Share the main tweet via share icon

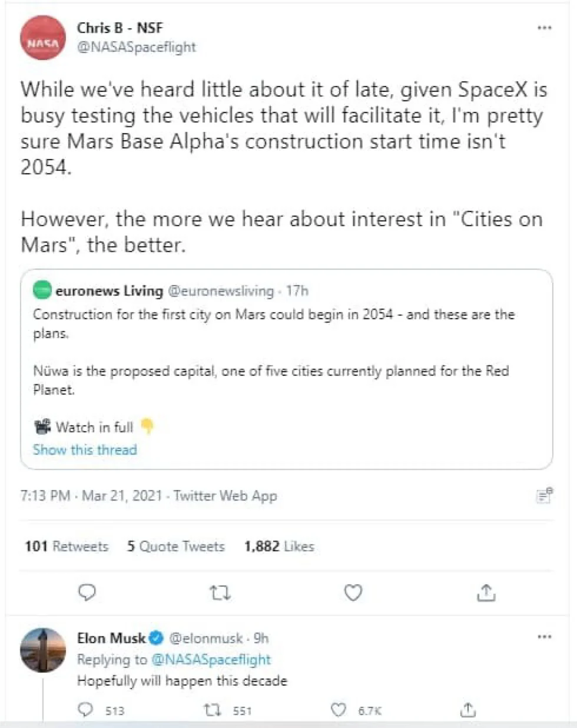pos(486,593)
